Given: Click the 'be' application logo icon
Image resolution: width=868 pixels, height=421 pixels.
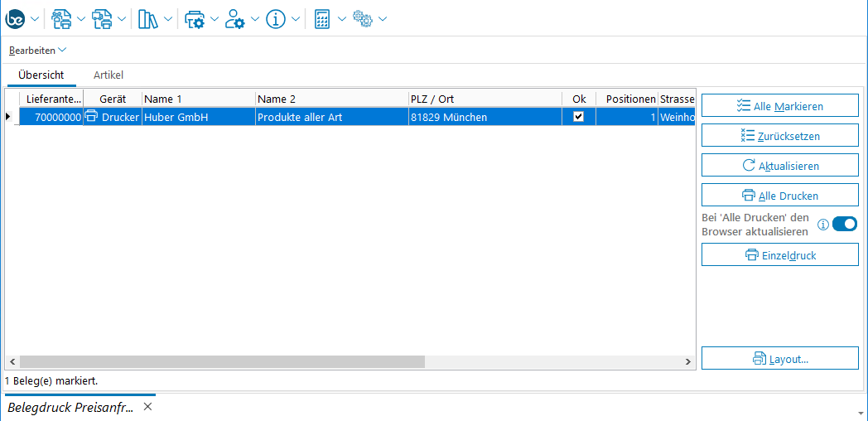Looking at the screenshot, I should [x=16, y=19].
